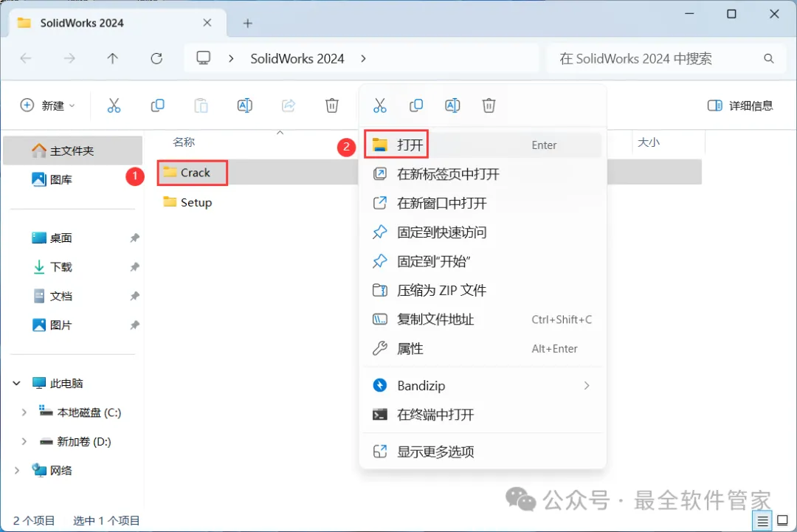Choose 固定到"开始"
The image size is (797, 532).
[483, 261]
